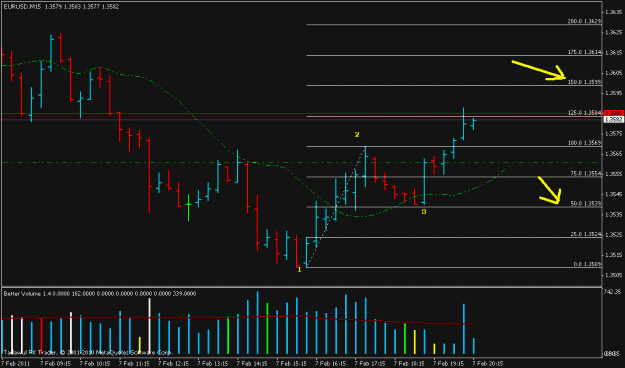Click the red 1.3585 price tag on axis

point(614,113)
